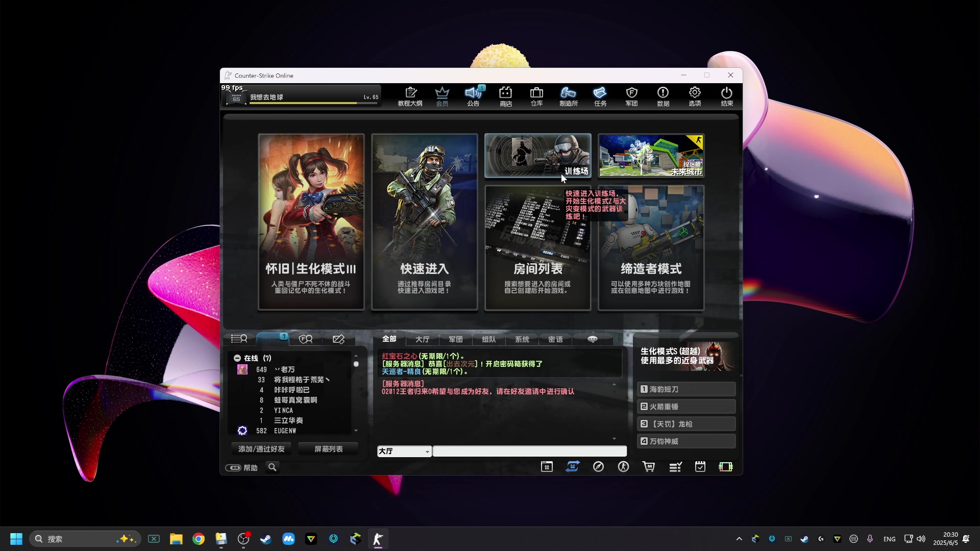Select weapon 2 火箭重锤
This screenshot has height=551, width=980.
[x=687, y=407]
